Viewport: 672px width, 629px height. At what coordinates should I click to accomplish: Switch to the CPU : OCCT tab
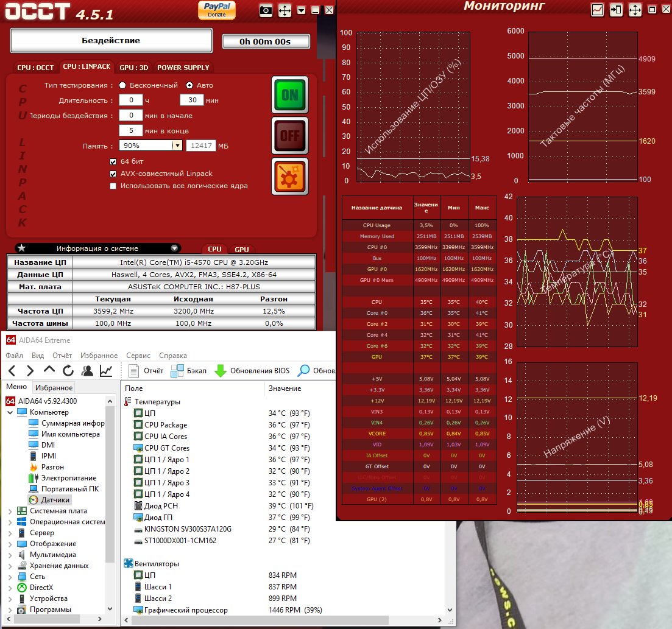[x=35, y=68]
